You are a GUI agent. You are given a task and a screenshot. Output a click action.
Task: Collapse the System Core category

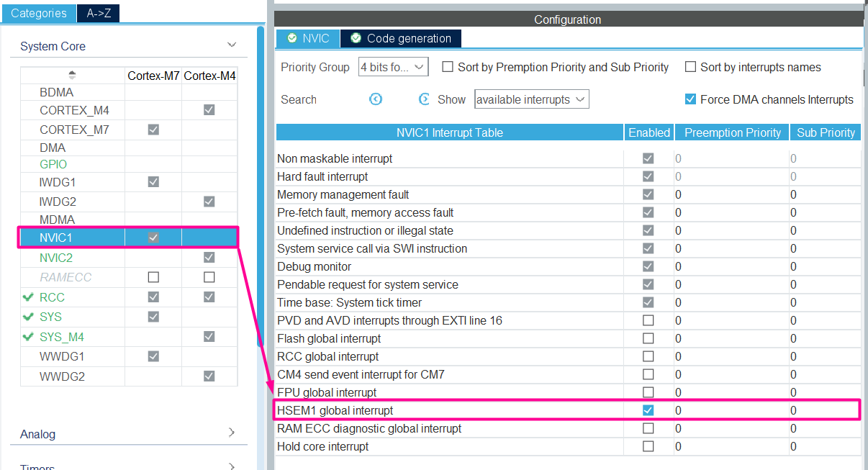tap(232, 44)
